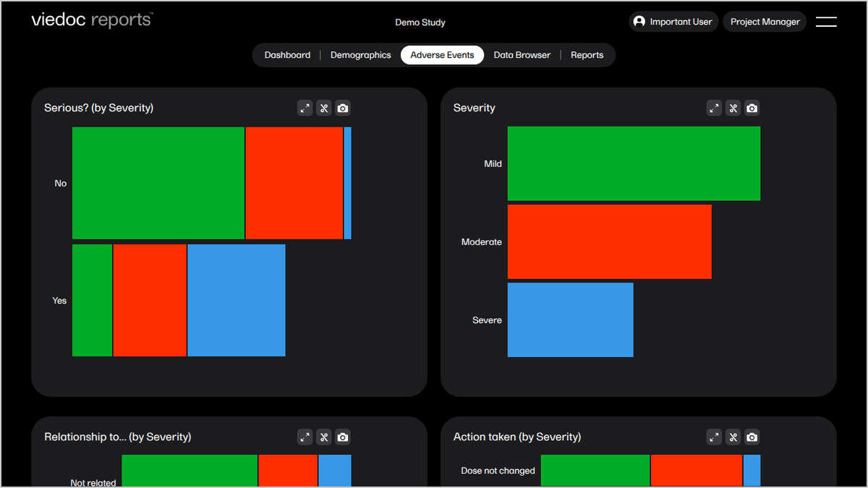The width and height of the screenshot is (868, 488).
Task: Click the Demo Study title
Action: (420, 22)
